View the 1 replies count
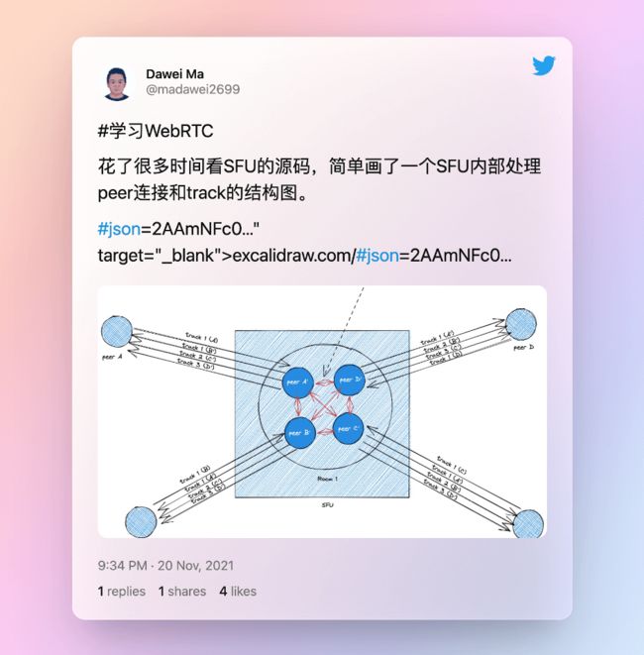 click(x=122, y=592)
